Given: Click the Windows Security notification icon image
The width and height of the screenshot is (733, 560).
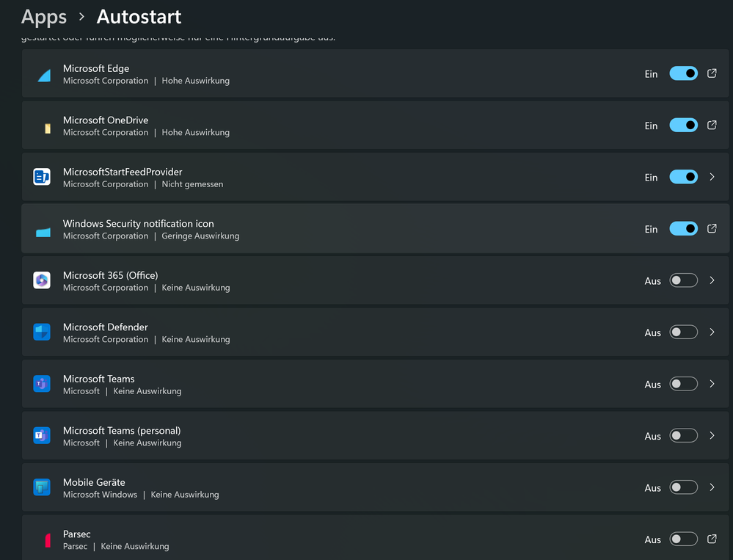Looking at the screenshot, I should (43, 232).
